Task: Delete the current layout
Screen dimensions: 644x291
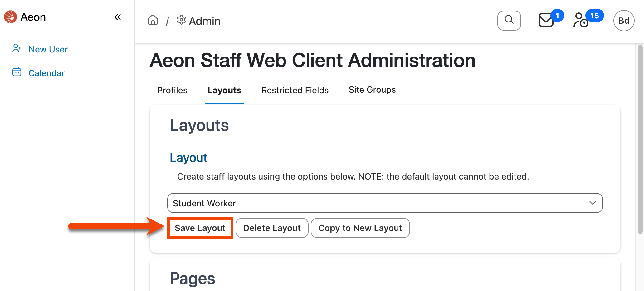Action: pyautogui.click(x=272, y=228)
